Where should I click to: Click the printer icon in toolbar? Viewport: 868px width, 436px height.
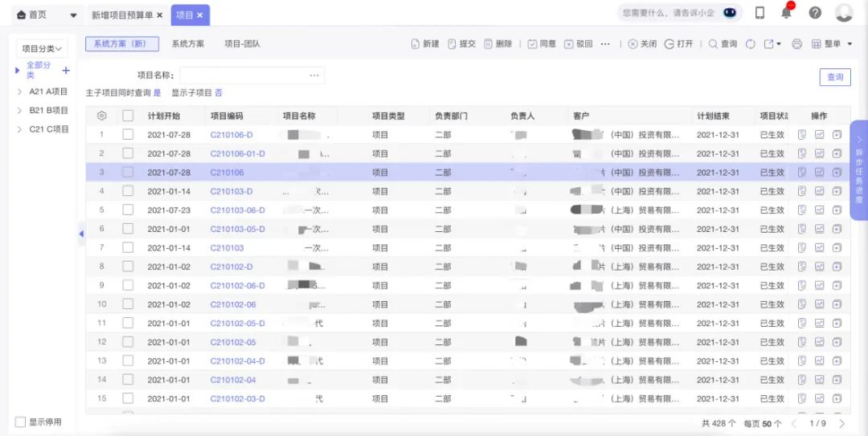pyautogui.click(x=796, y=44)
